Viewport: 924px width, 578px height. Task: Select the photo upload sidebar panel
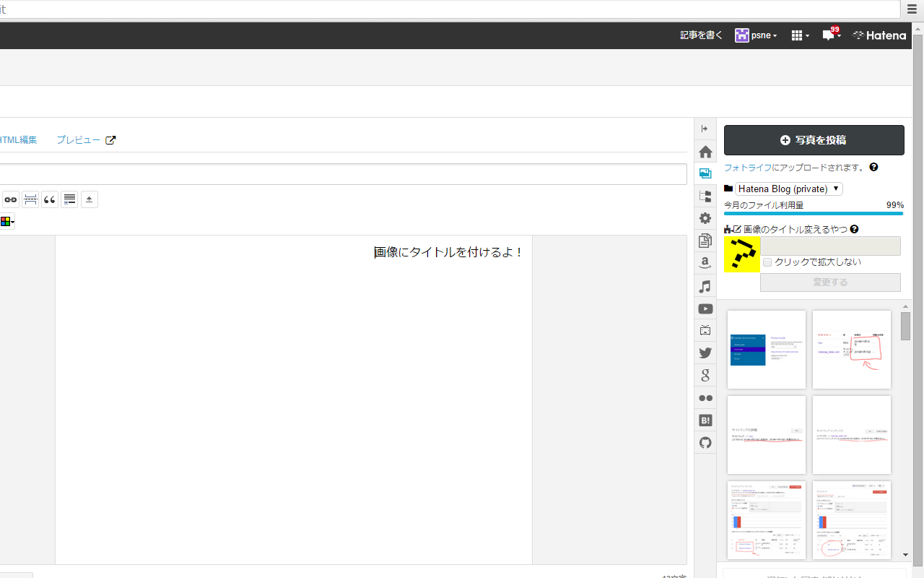tap(705, 173)
